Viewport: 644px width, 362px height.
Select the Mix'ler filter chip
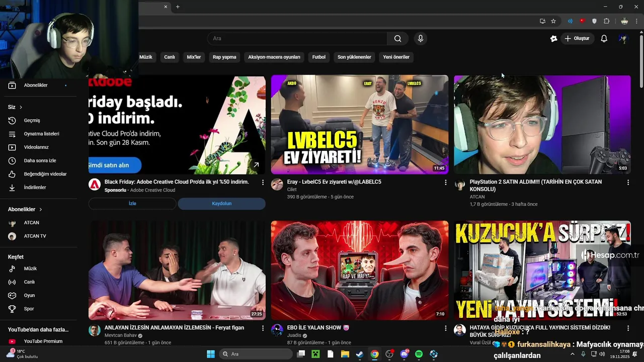coord(194,57)
